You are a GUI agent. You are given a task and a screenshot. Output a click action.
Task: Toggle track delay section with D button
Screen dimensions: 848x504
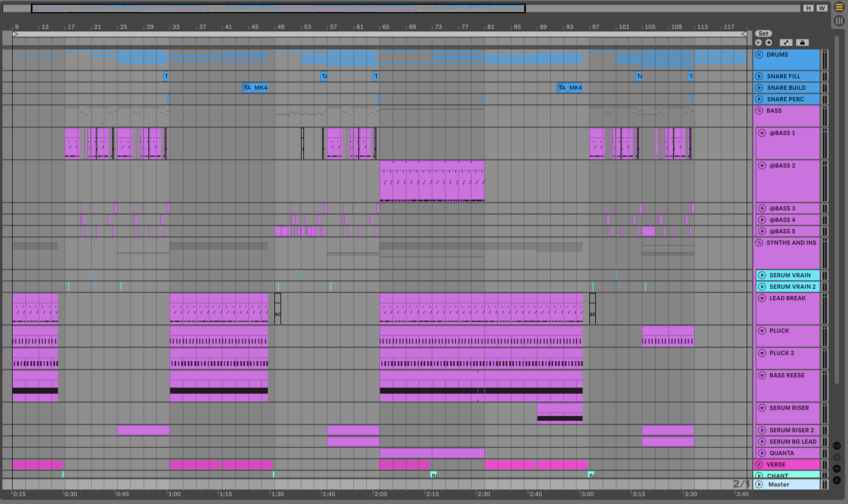point(837,480)
